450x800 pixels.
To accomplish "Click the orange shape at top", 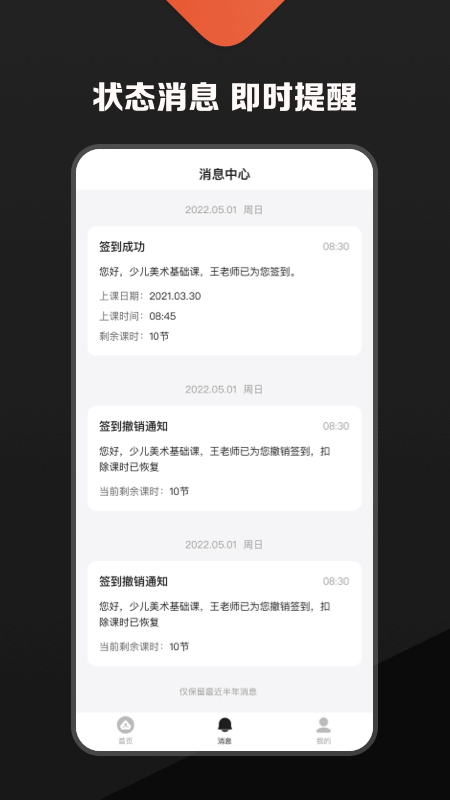I will (226, 20).
